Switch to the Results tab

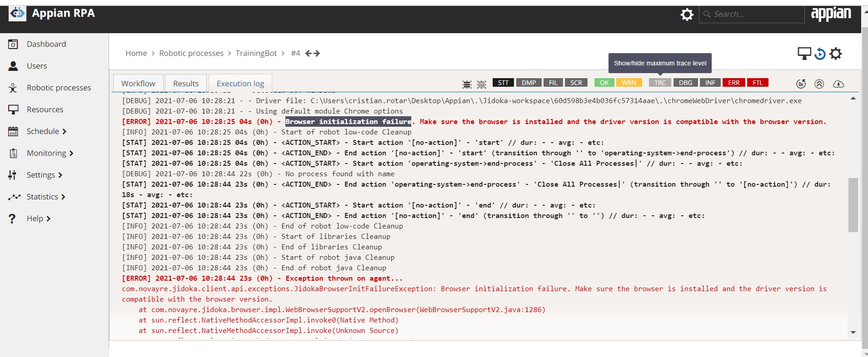click(186, 83)
